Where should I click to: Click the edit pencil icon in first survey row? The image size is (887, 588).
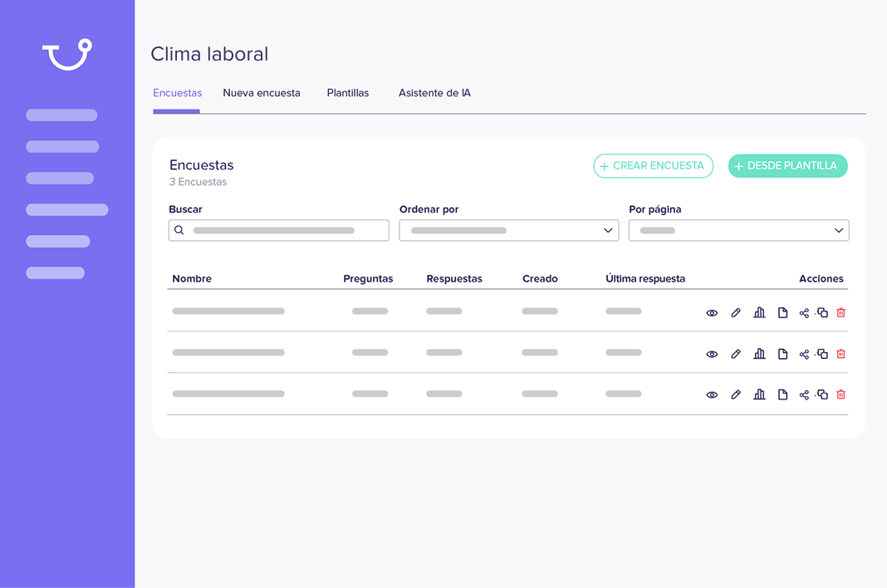736,313
